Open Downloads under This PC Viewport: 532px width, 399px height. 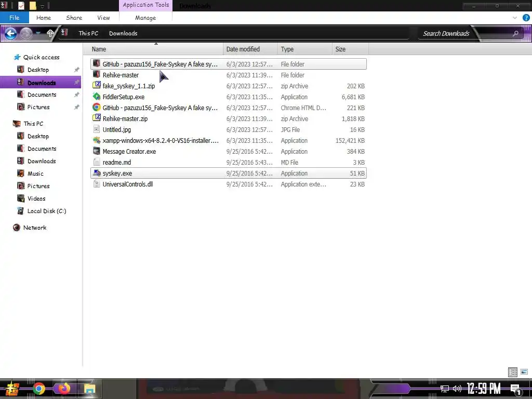tap(42, 161)
